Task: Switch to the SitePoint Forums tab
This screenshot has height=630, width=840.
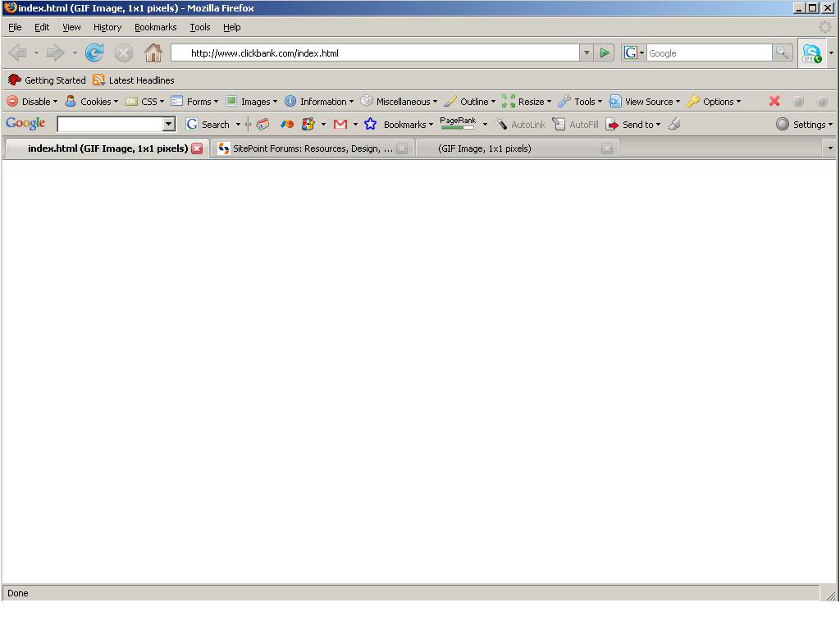Action: point(313,148)
